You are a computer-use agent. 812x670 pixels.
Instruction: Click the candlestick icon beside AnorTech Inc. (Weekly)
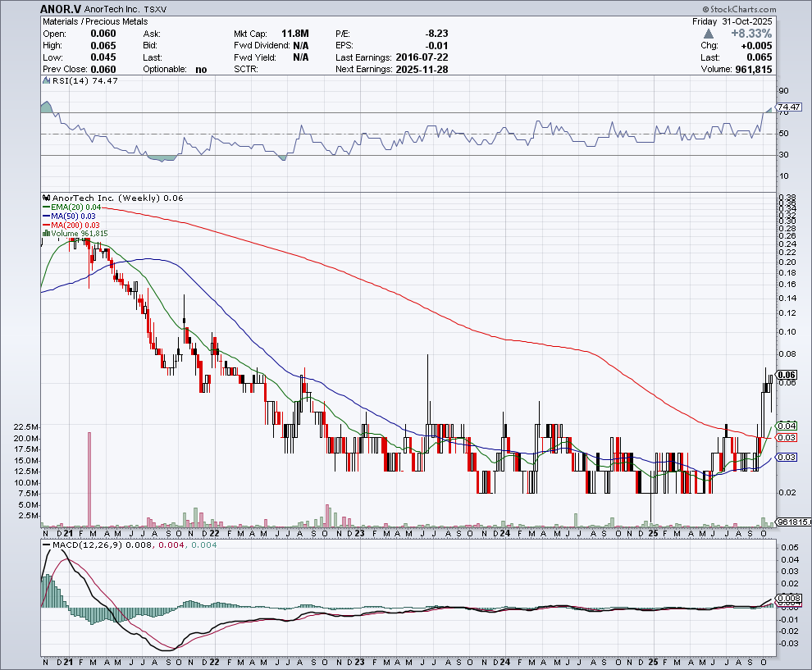(47, 198)
